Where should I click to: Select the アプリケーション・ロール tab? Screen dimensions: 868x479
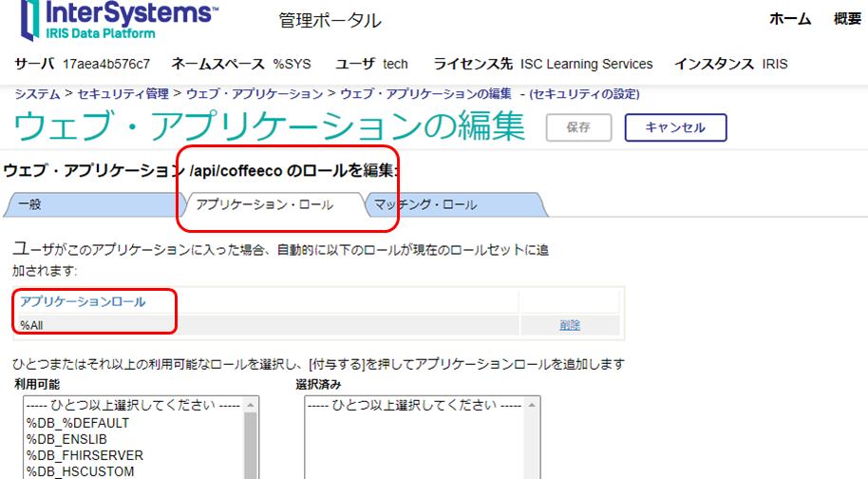coord(264,205)
